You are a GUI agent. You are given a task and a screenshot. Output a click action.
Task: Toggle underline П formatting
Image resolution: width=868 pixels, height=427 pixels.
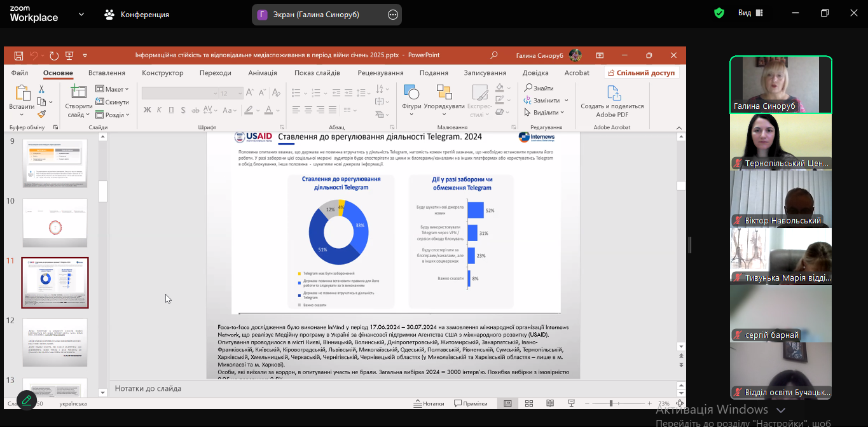pos(172,110)
